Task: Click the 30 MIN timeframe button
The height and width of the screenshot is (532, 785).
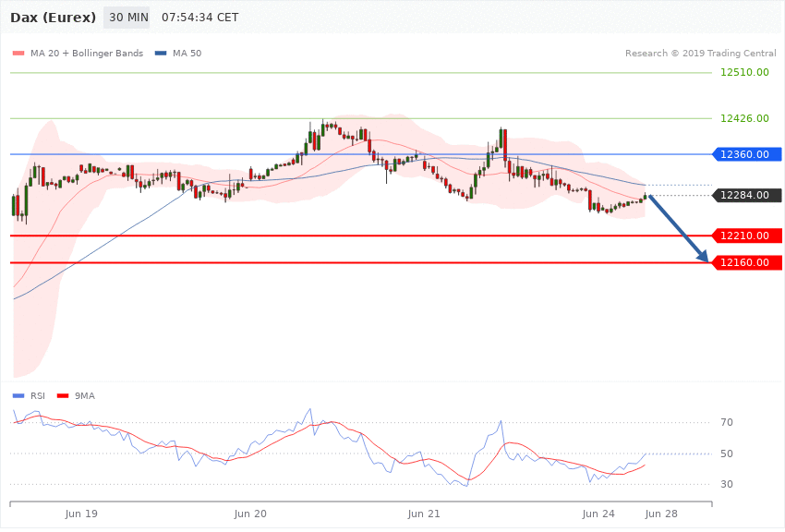Action: [127, 18]
